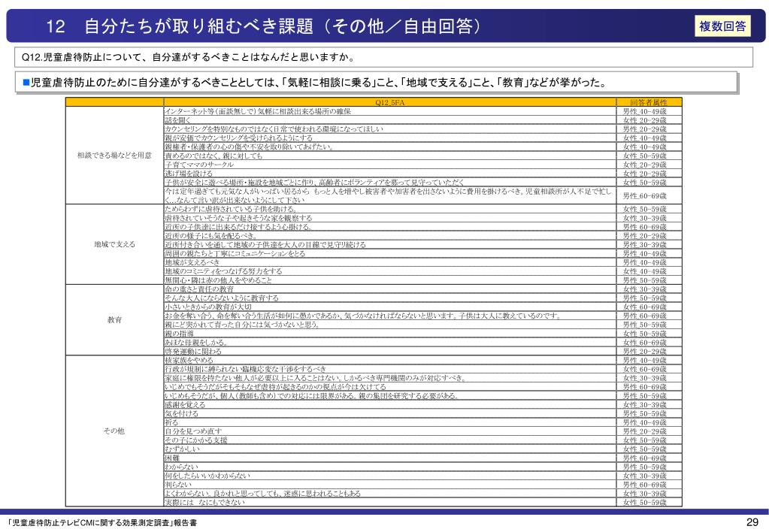Image resolution: width=769 pixels, height=532 pixels.
Task: Click the row 'その子にかかる支援'
Action: 390,440
